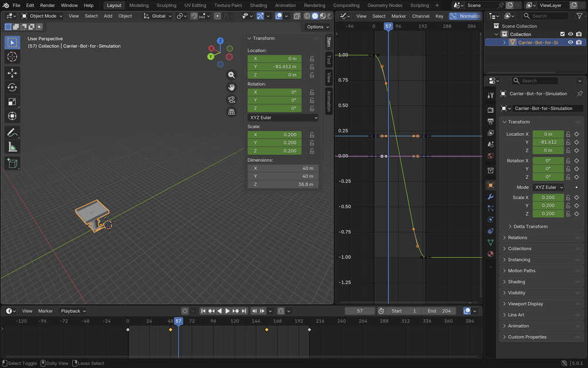Click the keyframe diamond at frame 0
This screenshot has width=588, height=368.
coord(128,330)
